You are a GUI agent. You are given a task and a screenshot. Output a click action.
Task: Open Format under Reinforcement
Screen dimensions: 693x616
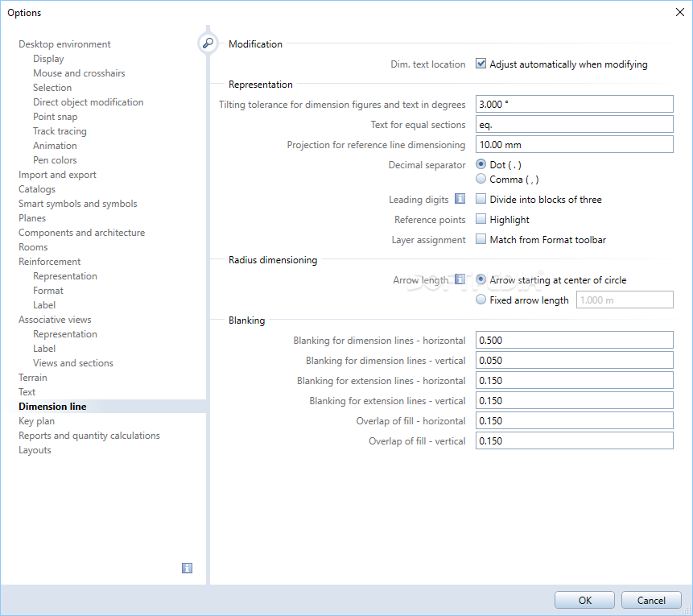pyautogui.click(x=48, y=291)
